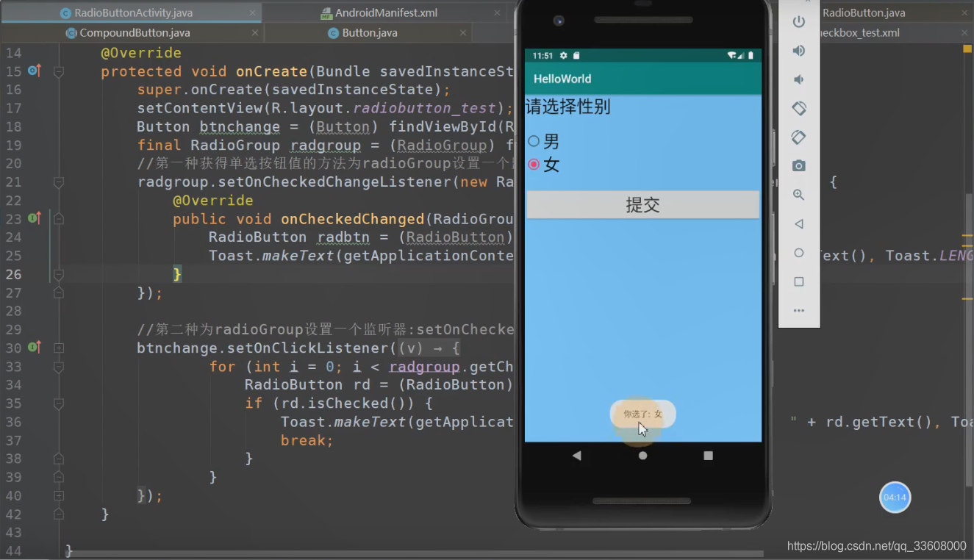Screen dimensions: 974x560
Task: Select the 男 radio button
Action: click(534, 141)
